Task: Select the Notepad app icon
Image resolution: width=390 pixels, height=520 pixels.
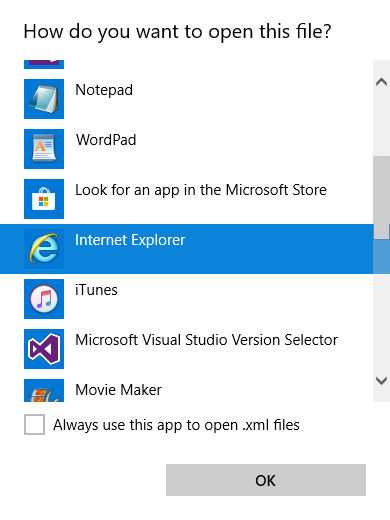Action: coord(44,99)
